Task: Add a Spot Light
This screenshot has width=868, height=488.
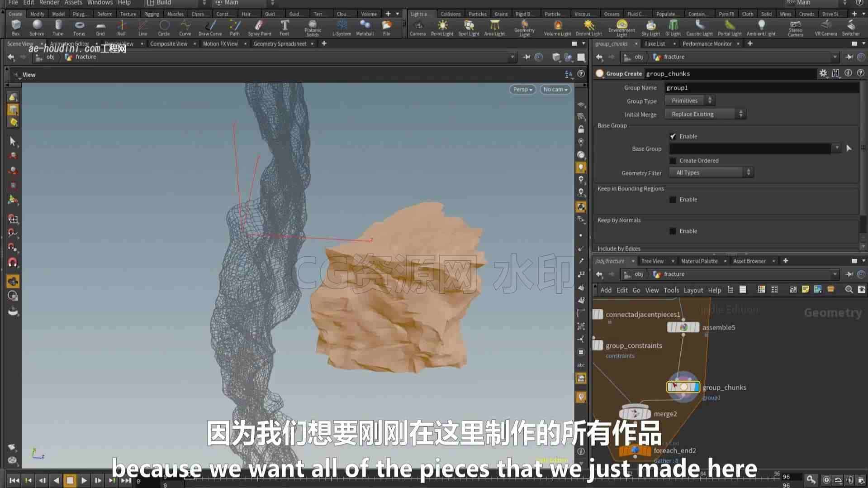Action: (469, 28)
